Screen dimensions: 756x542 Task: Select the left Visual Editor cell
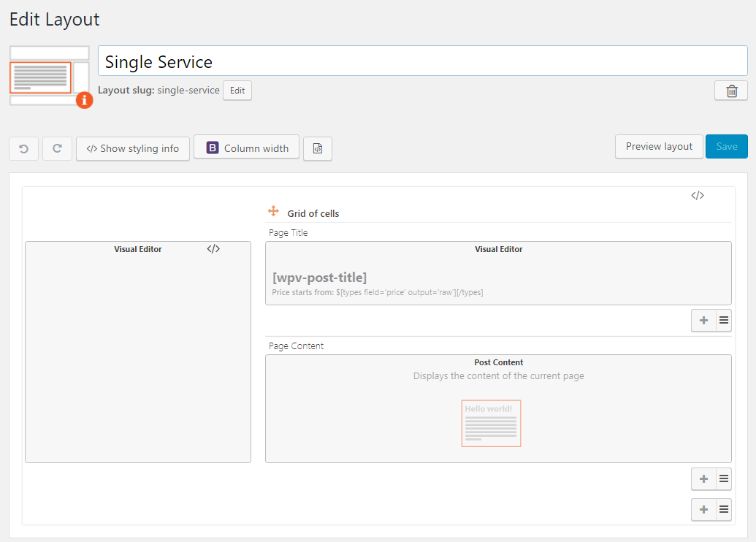(138, 352)
